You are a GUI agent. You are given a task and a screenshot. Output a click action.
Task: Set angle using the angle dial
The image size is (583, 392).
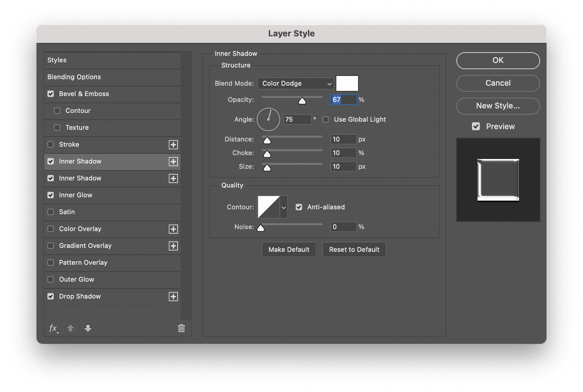[269, 119]
